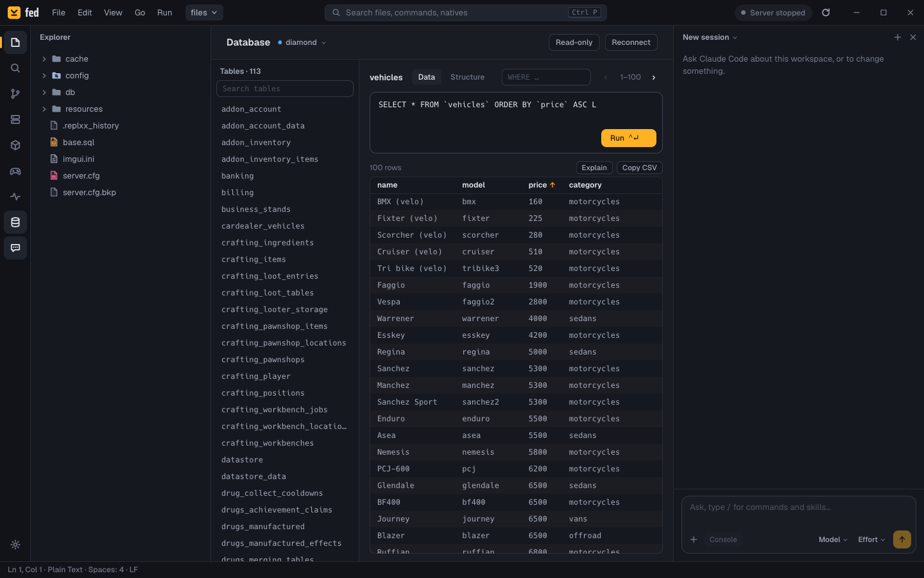Viewport: 924px width, 578px height.
Task: Sort by the price column header
Action: pyautogui.click(x=542, y=185)
